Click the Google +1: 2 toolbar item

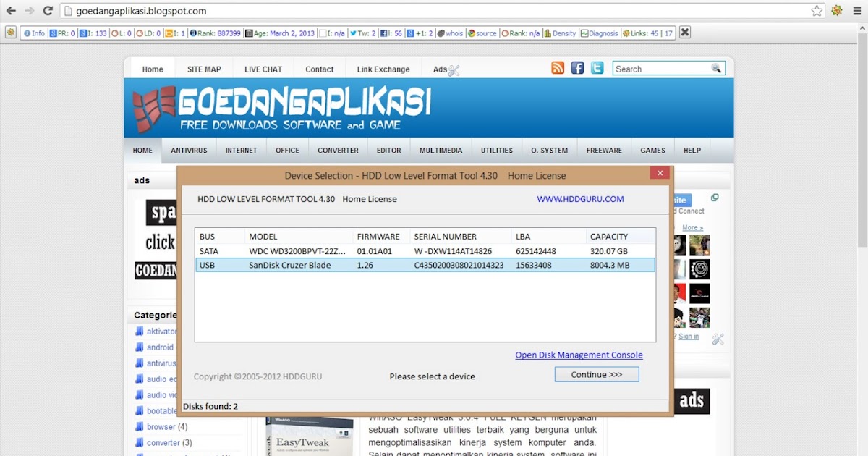coord(420,33)
